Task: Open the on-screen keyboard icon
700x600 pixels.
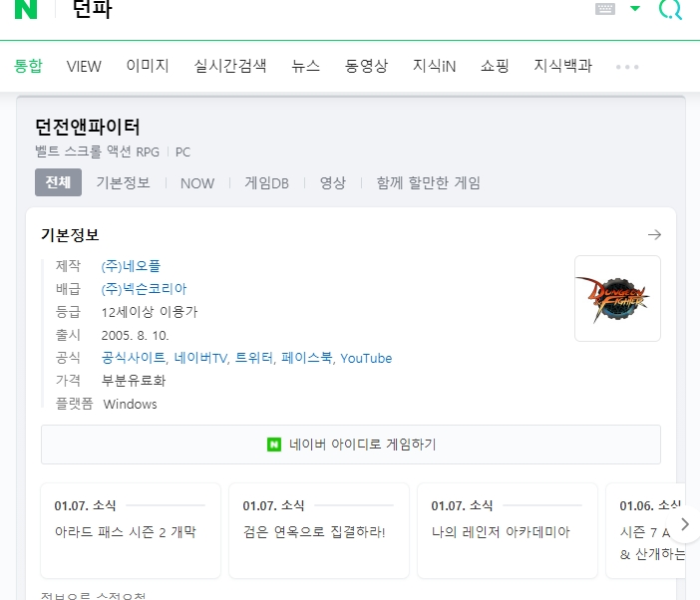Action: click(605, 9)
